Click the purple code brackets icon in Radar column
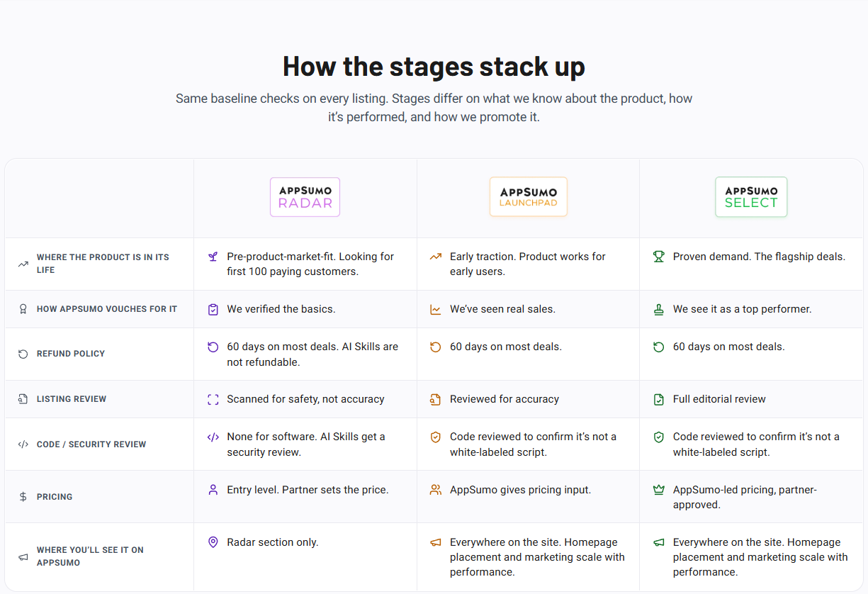The width and height of the screenshot is (868, 594). 213,437
